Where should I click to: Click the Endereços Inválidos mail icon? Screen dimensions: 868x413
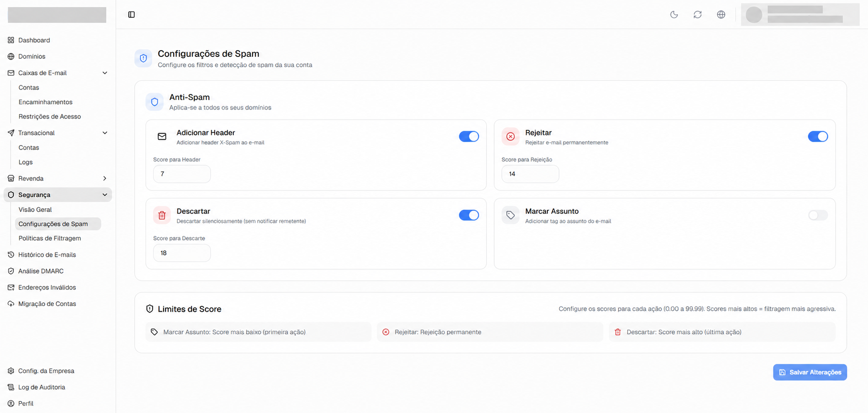11,287
